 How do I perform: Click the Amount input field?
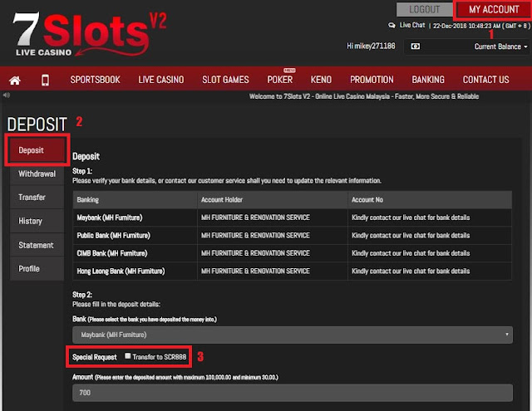[293, 393]
